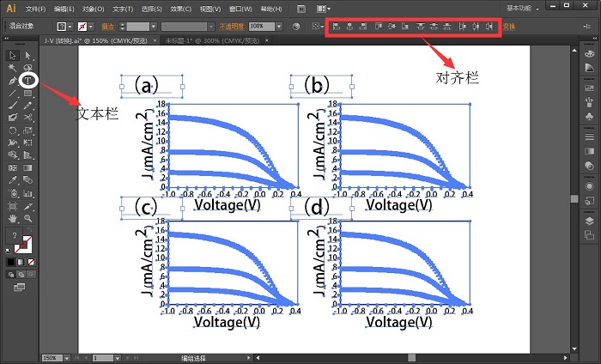Select the Rectangle tool
601x364 pixels.
point(27,93)
